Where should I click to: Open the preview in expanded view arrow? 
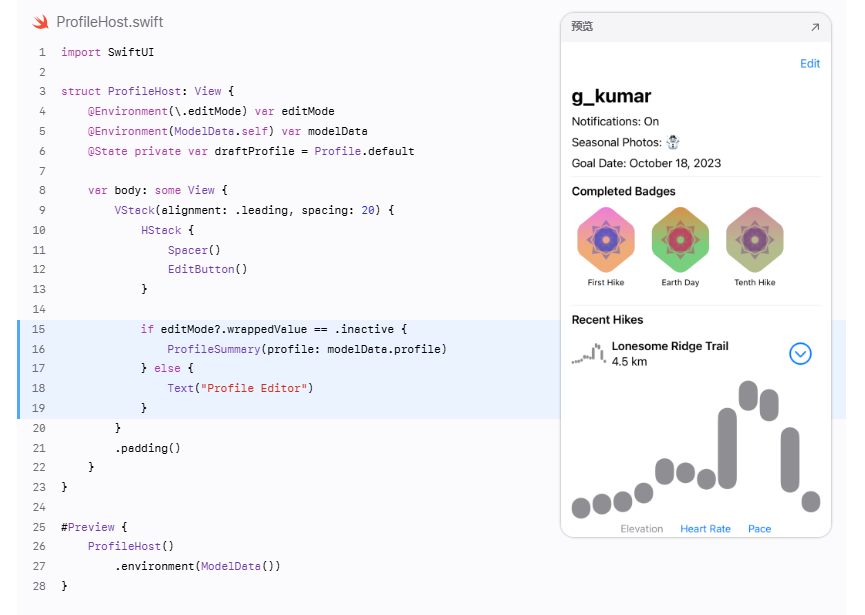tap(815, 27)
